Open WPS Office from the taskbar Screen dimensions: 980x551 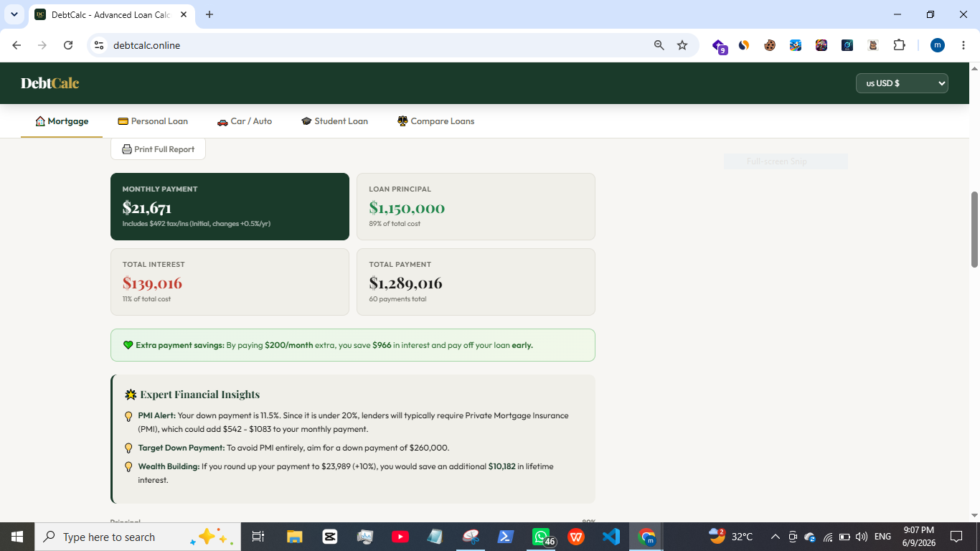click(x=576, y=537)
